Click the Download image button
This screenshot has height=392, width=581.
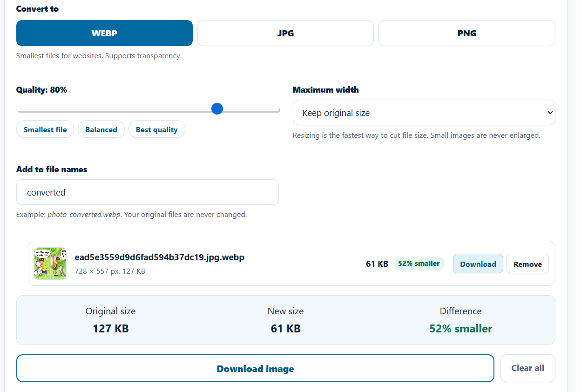pos(255,368)
